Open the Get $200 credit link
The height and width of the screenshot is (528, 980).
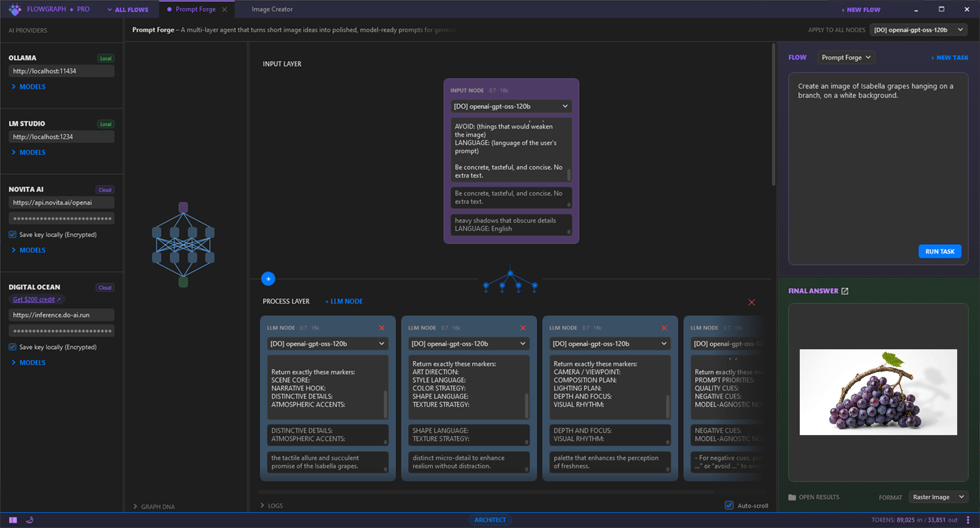point(36,299)
